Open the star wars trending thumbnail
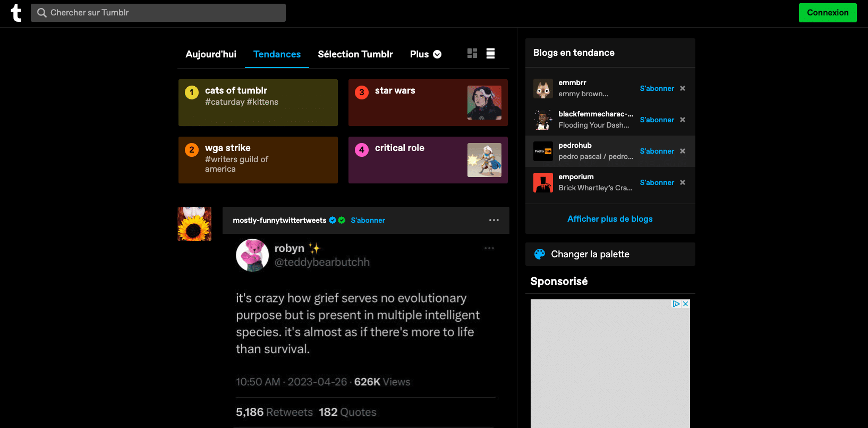 pos(484,103)
